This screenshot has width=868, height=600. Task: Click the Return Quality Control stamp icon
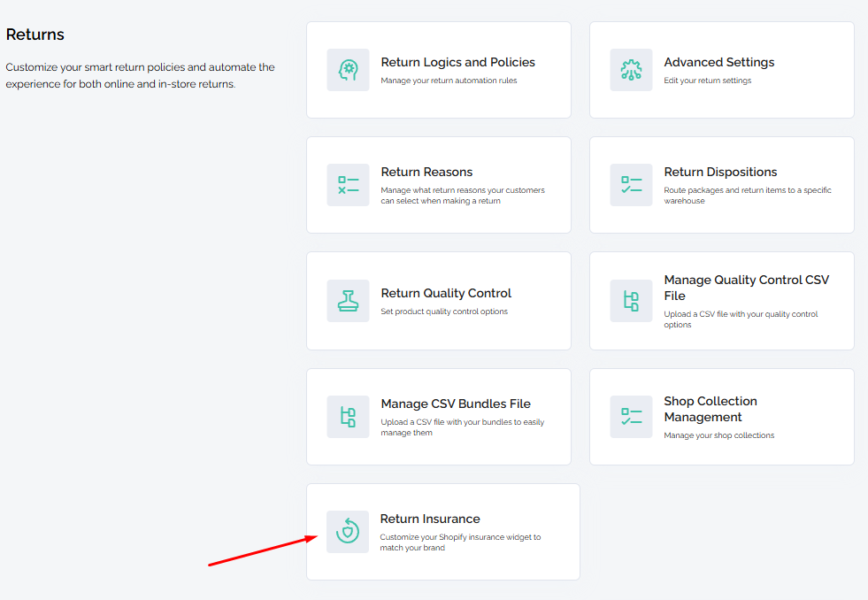[349, 301]
